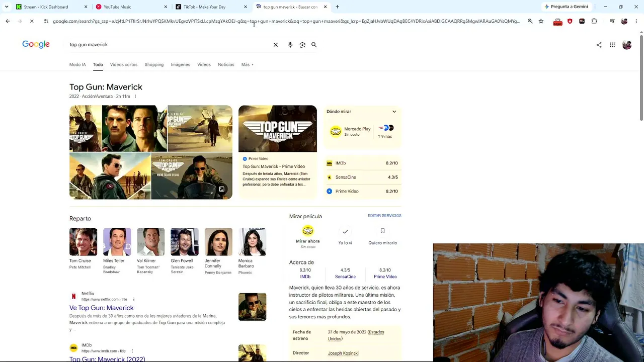Open the IMDb result three-dot menu
Viewport: 644px width, 362px height.
132,351
